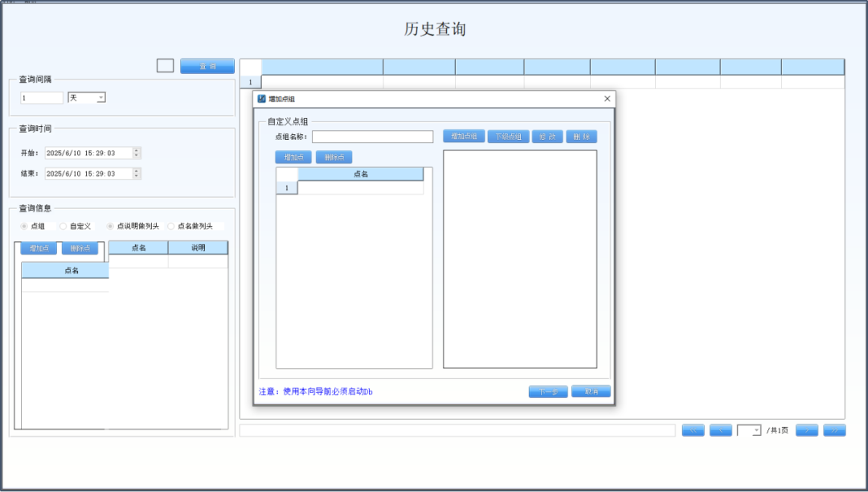Choose 点说明做列头 radio option

[x=110, y=226]
